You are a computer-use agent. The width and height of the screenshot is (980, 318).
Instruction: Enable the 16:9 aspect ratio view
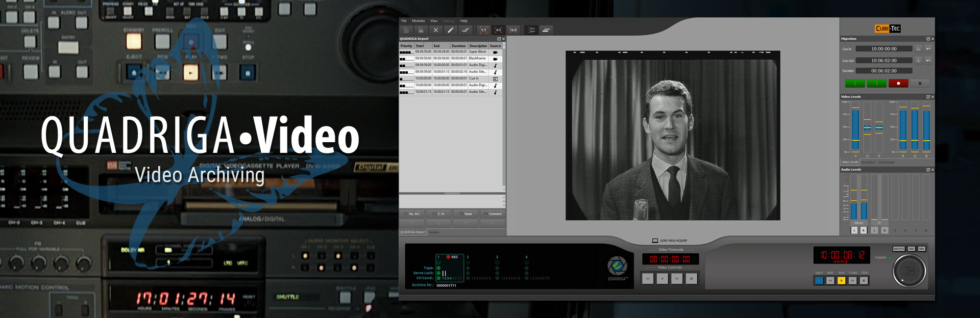point(513,30)
